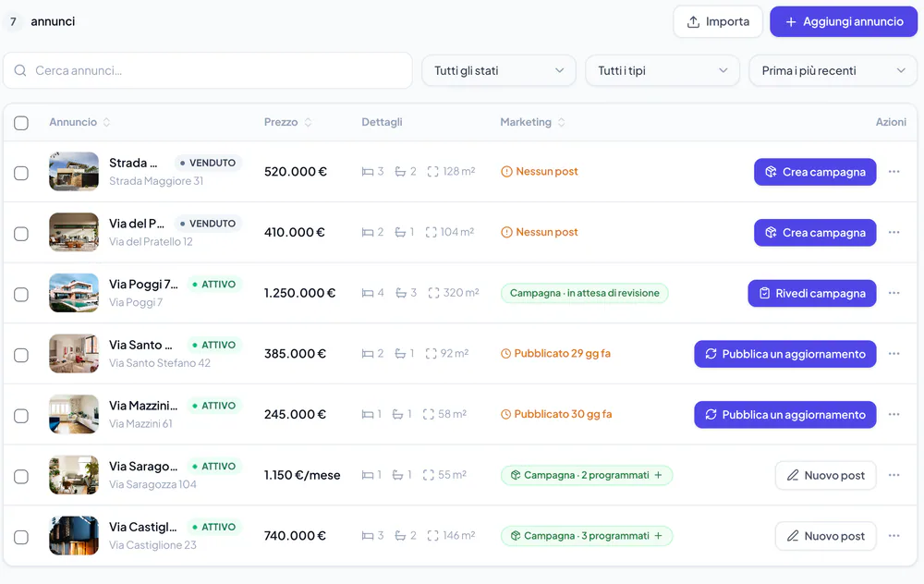Click the Campagna in attesa di revisione badge
The height and width of the screenshot is (584, 924).
(585, 293)
